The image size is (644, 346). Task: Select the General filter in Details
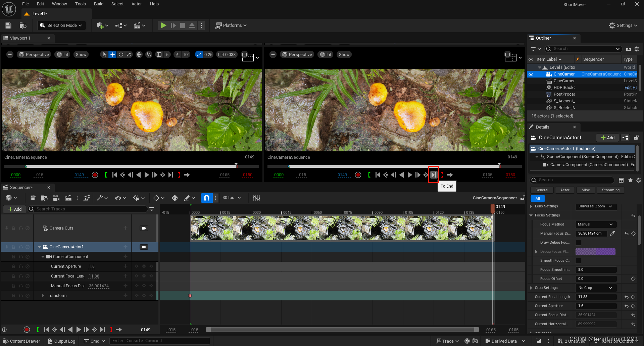click(x=542, y=190)
